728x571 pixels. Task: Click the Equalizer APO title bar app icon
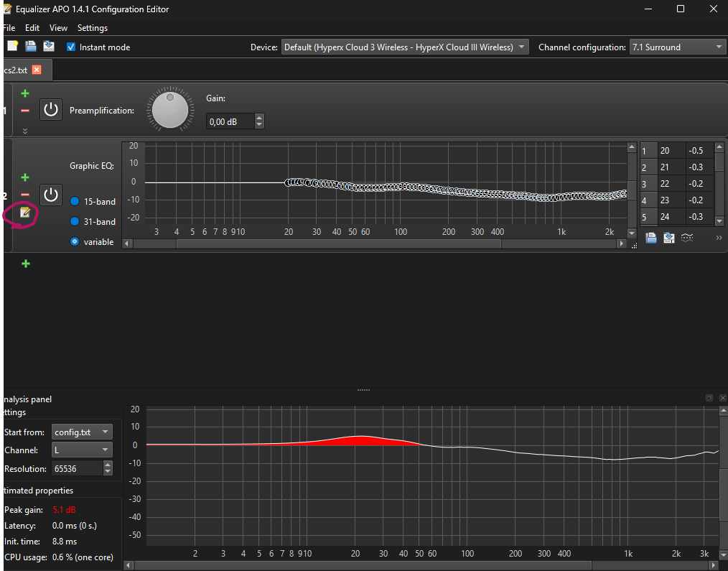[7, 9]
